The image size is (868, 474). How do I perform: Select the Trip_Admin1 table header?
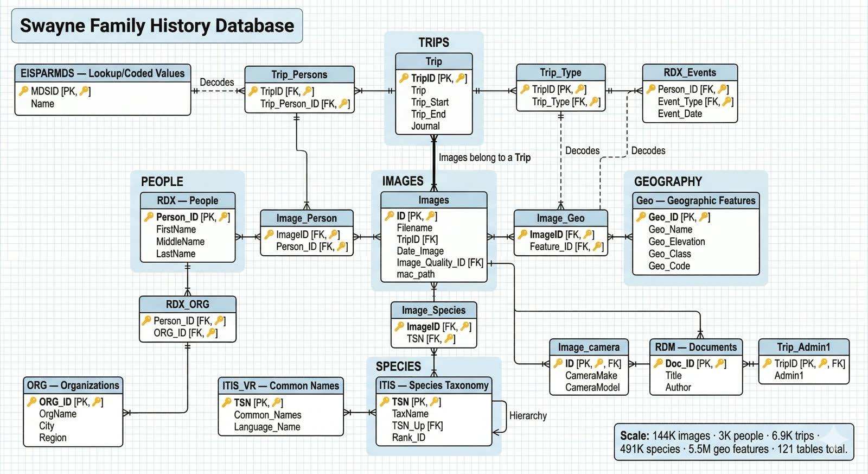803,347
